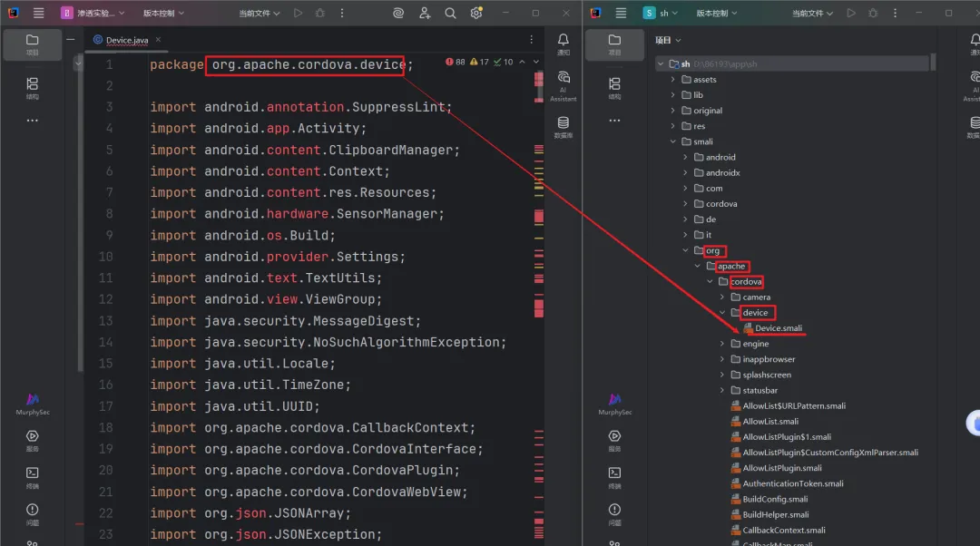Image resolution: width=980 pixels, height=546 pixels.
Task: Open Structure tool window in left sidebar
Action: [33, 87]
